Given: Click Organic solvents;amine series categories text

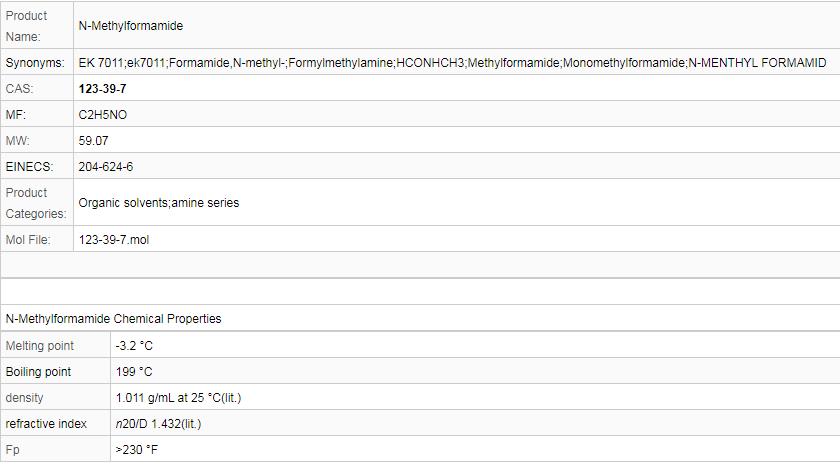Looking at the screenshot, I should 158,203.
